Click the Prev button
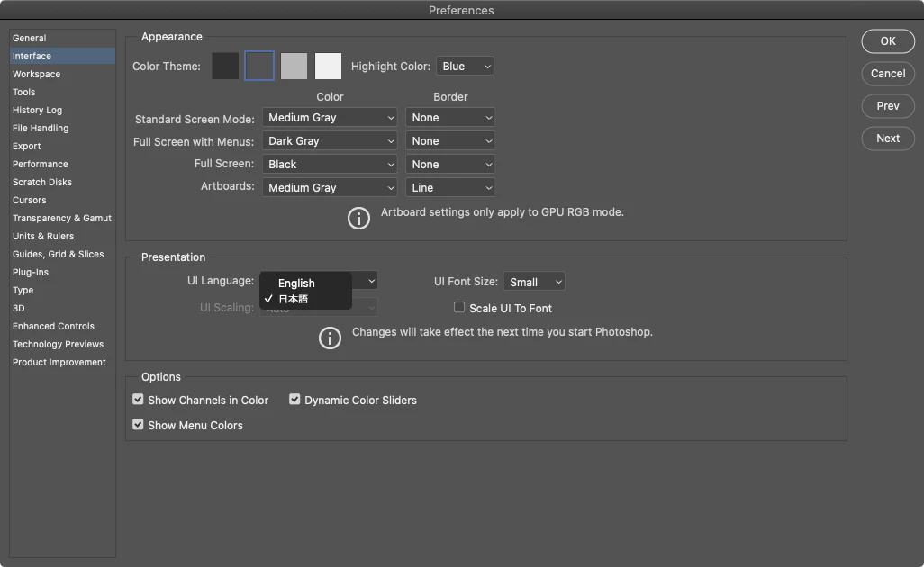 (x=887, y=106)
